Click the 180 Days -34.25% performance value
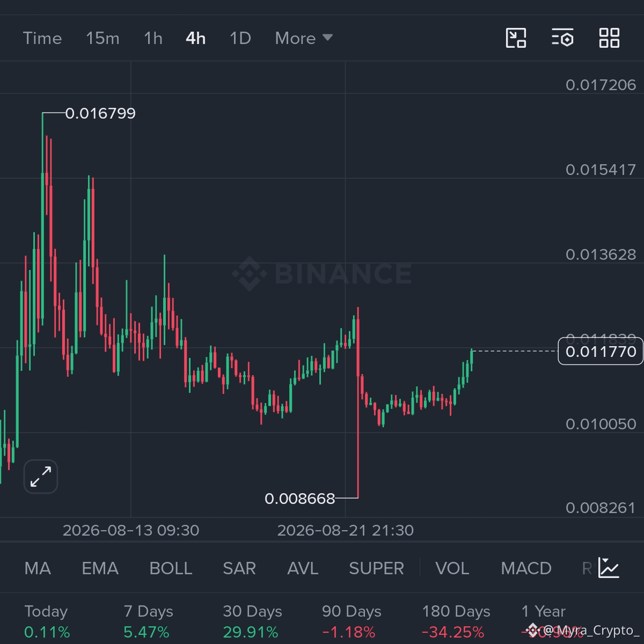644x644 pixels. tap(453, 632)
